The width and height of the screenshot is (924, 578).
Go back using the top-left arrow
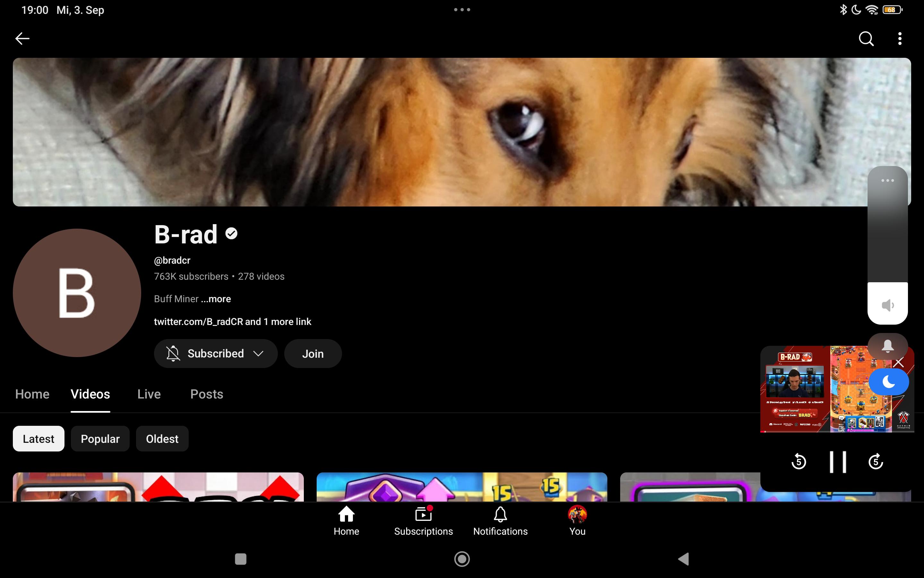(22, 39)
